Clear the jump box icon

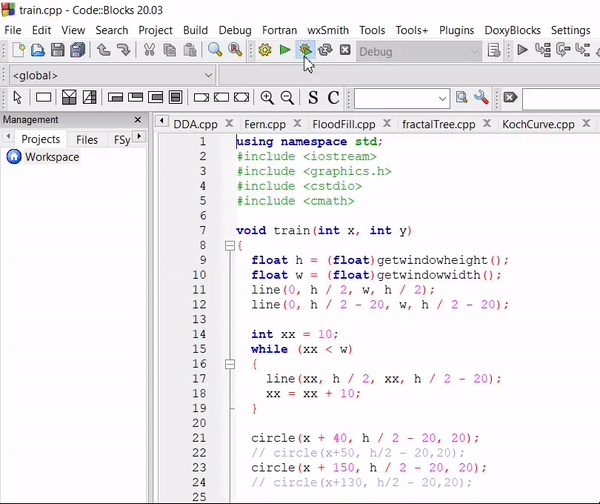coord(510,98)
